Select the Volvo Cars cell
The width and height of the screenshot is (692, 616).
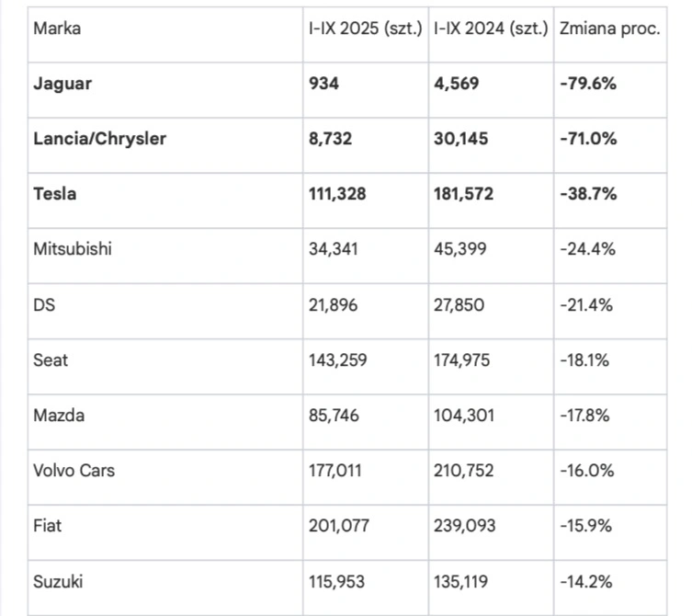pos(74,471)
